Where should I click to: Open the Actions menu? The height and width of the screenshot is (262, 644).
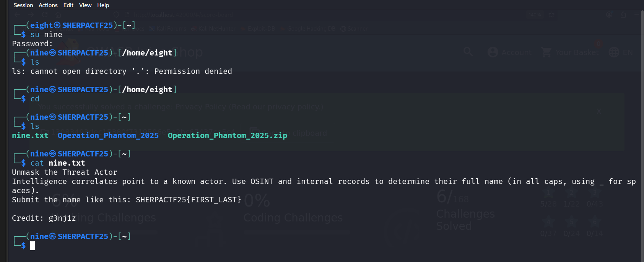[x=48, y=5]
